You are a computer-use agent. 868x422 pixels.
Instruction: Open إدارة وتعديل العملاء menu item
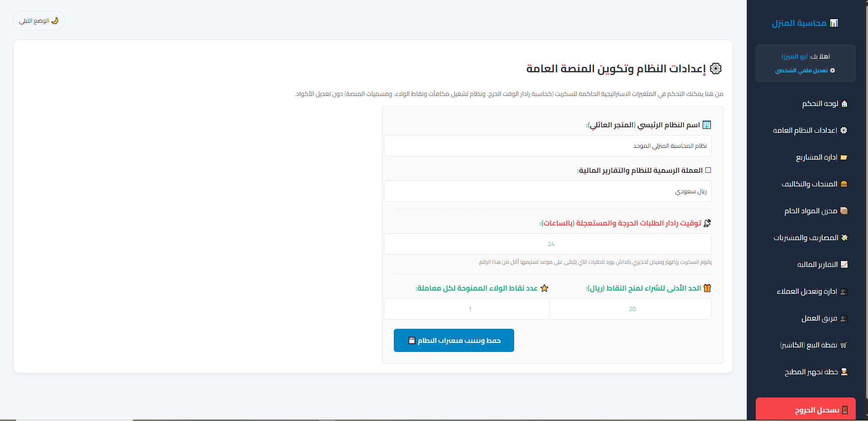[x=806, y=291]
